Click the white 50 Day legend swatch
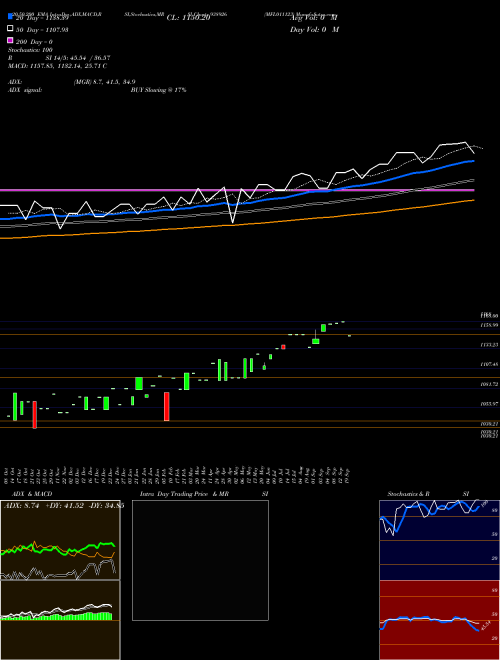 pos(10,29)
